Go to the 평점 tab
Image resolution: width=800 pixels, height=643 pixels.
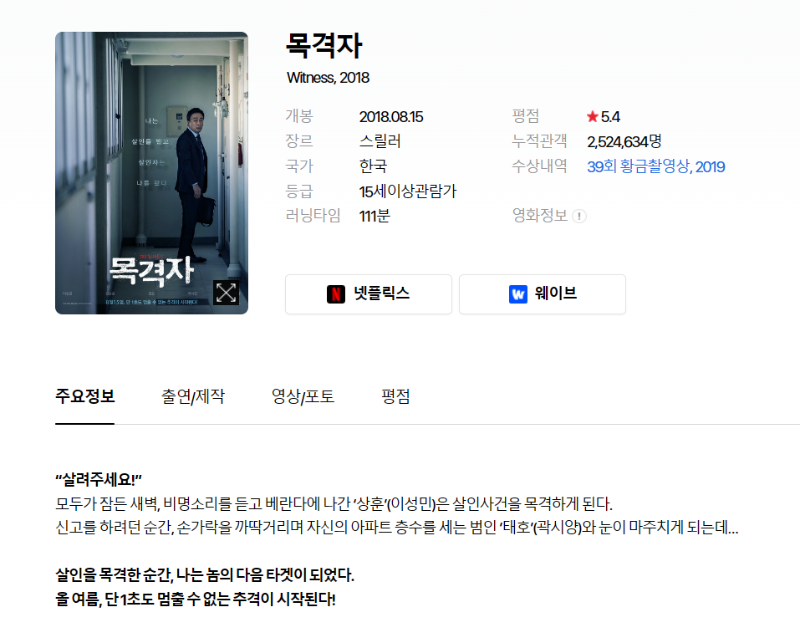tap(395, 397)
